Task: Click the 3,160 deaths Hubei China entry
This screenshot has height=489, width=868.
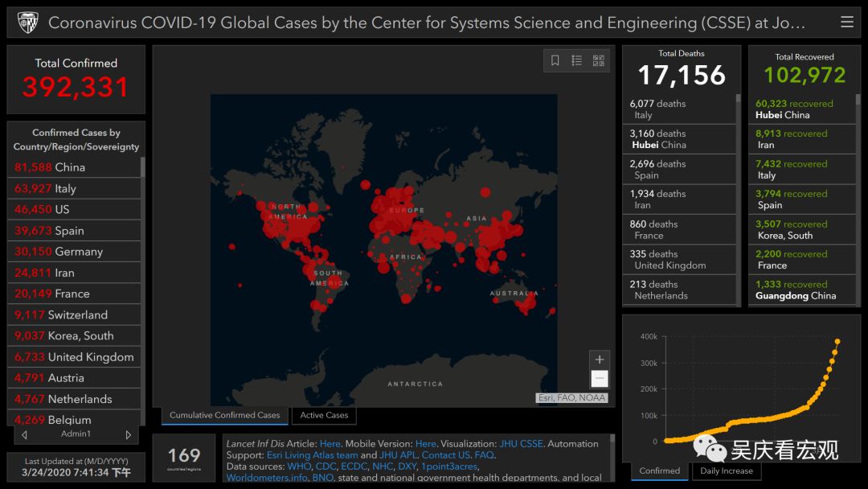Action: point(679,139)
